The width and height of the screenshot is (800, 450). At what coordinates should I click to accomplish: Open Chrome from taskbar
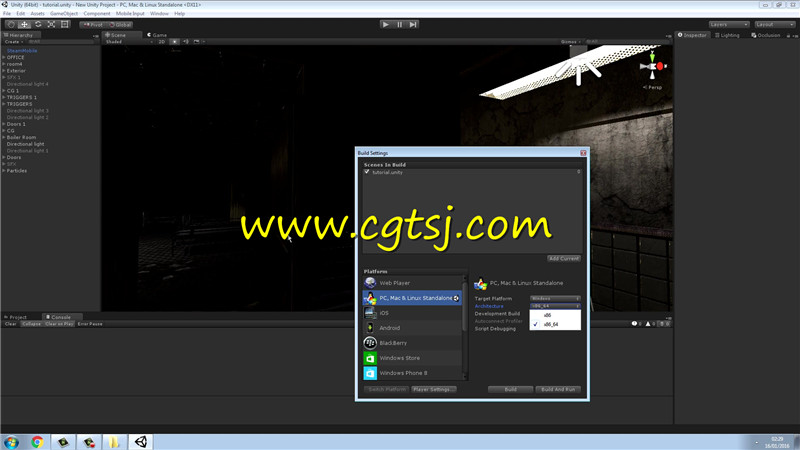click(x=37, y=442)
